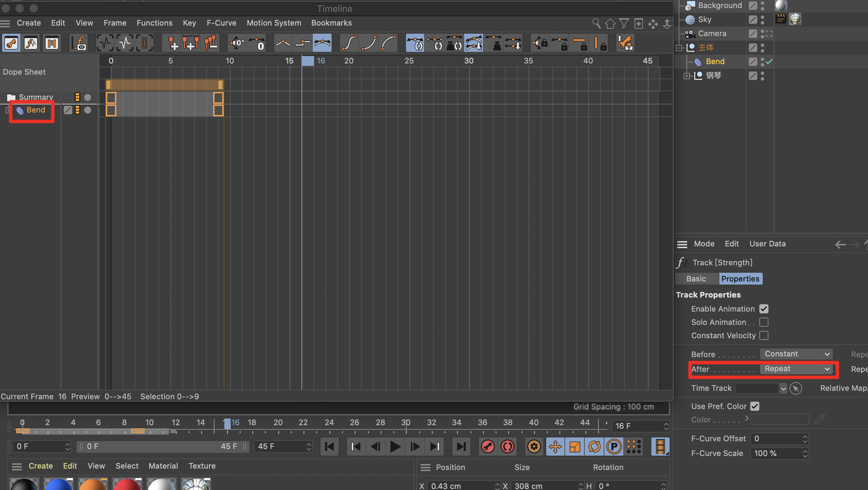Viewport: 868px width, 490px height.
Task: Select the Properties tab
Action: (x=740, y=279)
